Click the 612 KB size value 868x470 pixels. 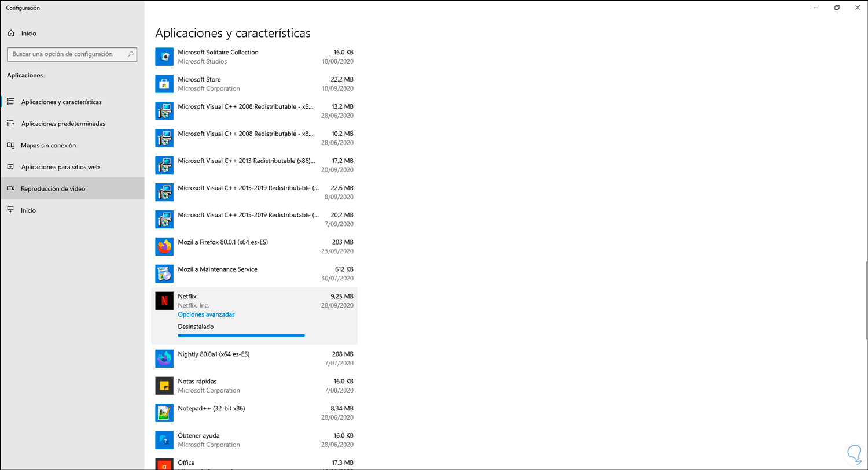344,269
